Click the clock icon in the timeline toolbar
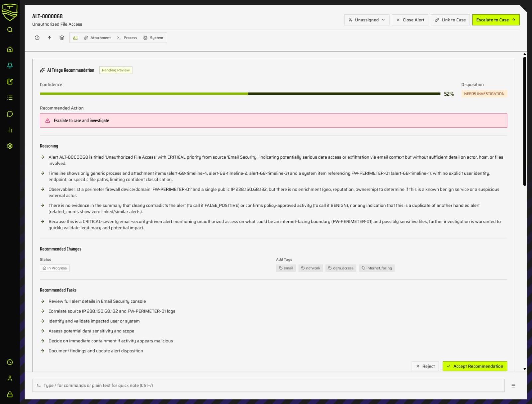The image size is (532, 404). tap(37, 38)
